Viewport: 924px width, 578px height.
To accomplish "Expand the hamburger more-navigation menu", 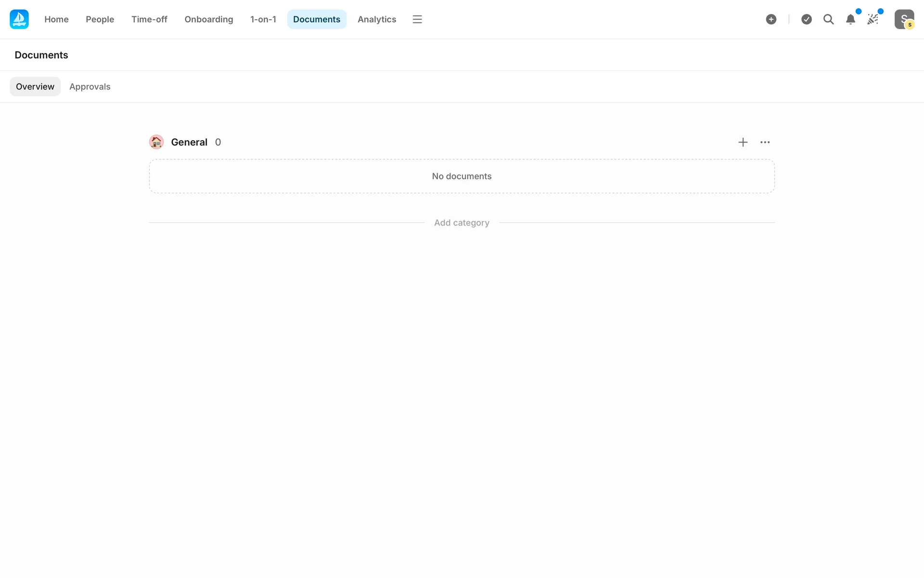I will point(417,19).
